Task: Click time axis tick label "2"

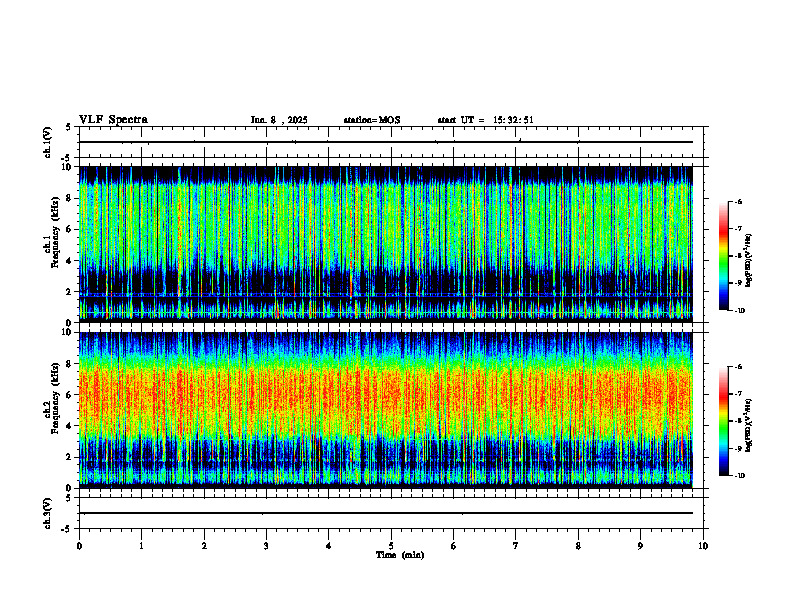Action: coord(204,546)
